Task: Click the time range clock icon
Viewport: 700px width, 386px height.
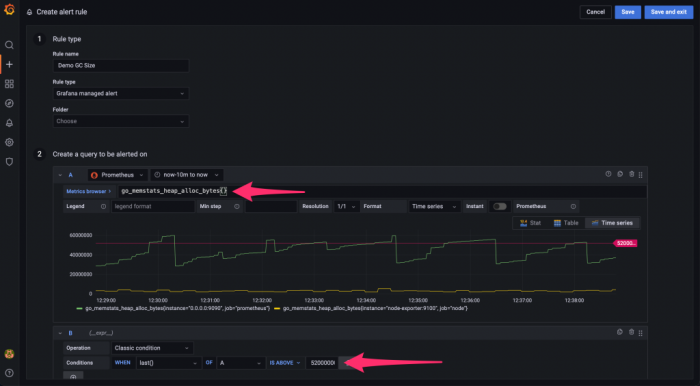Action: tap(157, 175)
